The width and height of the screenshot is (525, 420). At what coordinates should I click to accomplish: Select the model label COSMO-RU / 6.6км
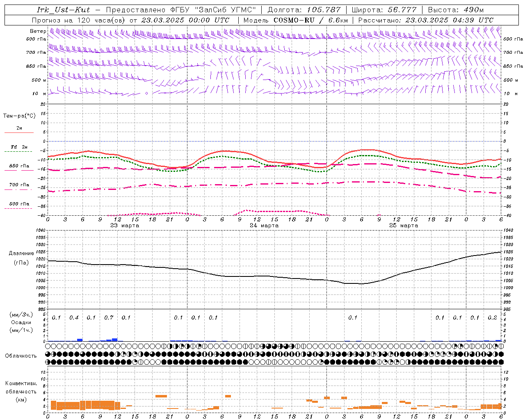[310, 20]
